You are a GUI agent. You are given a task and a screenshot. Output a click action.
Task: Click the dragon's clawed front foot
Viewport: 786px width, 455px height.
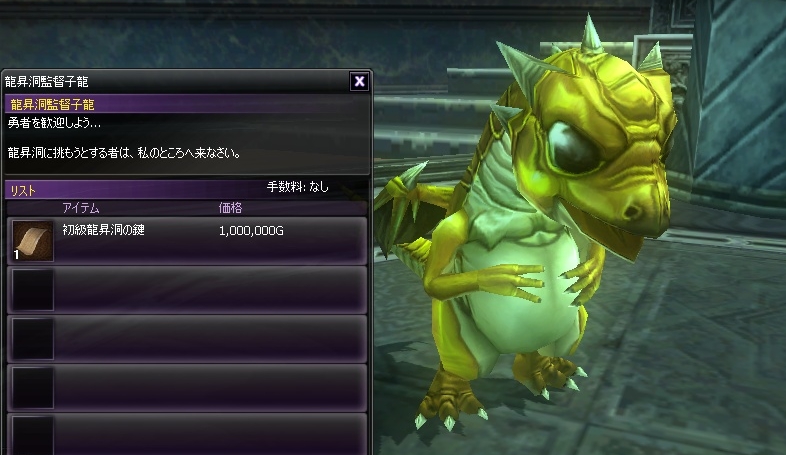[x=451, y=401]
